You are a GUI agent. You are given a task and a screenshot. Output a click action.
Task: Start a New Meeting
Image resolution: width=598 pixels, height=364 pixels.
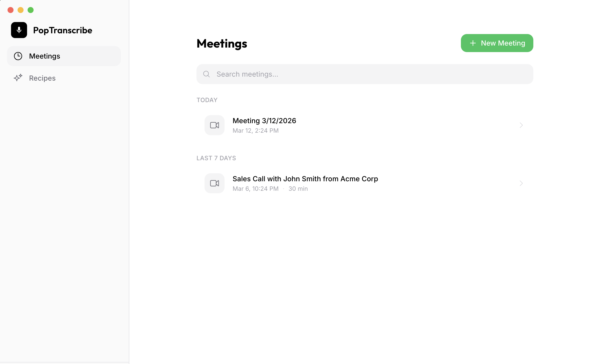pyautogui.click(x=497, y=43)
